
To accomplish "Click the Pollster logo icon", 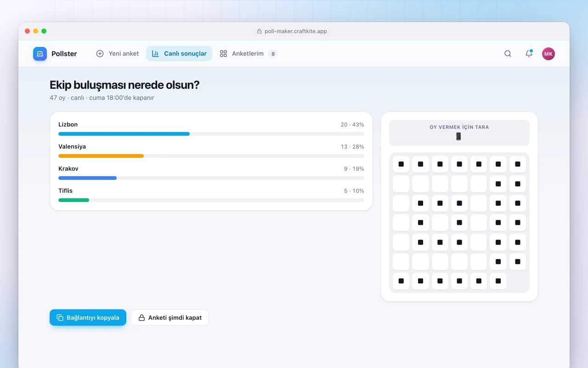I will pyautogui.click(x=40, y=54).
